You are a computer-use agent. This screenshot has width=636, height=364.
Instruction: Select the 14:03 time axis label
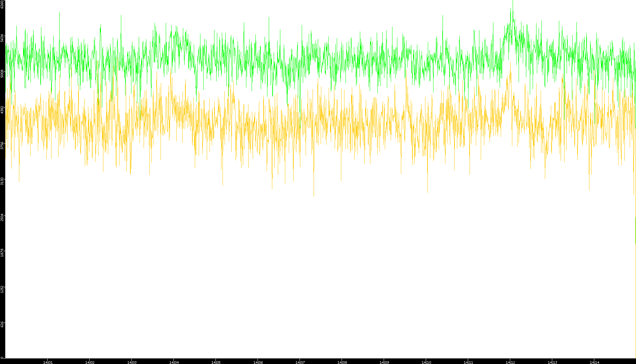132,362
